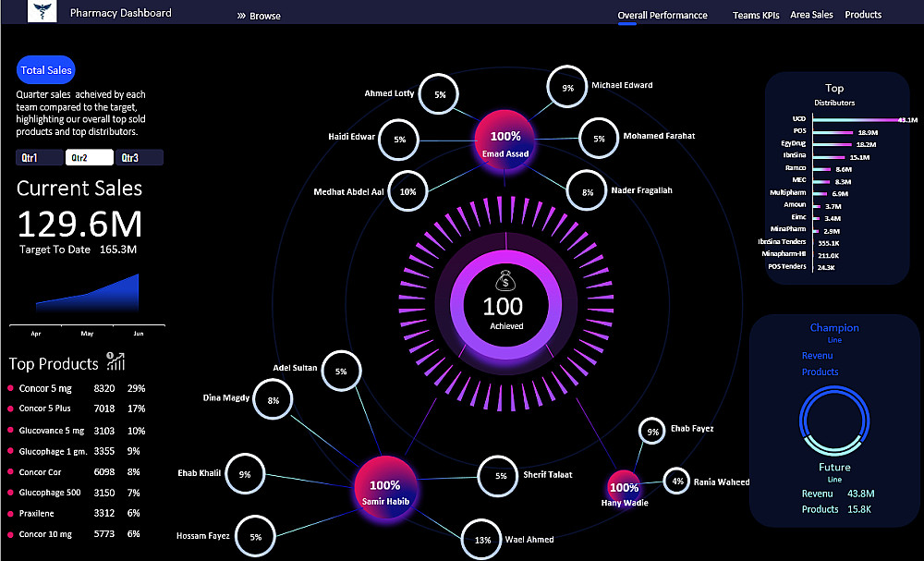Select the Qtr1 slicer button
The width and height of the screenshot is (924, 561).
click(39, 157)
